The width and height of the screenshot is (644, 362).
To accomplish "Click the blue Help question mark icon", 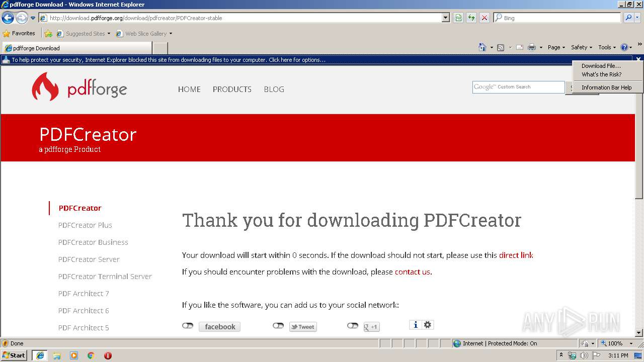I will pos(624,47).
